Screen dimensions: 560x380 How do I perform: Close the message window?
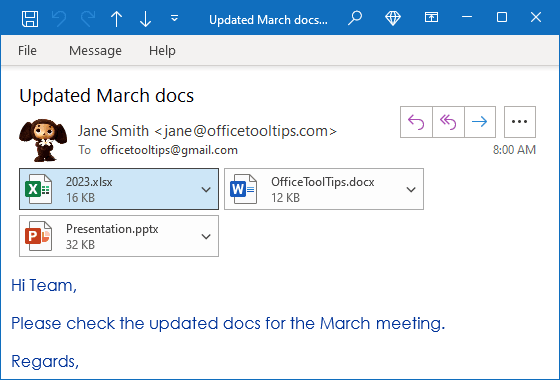coord(536,17)
